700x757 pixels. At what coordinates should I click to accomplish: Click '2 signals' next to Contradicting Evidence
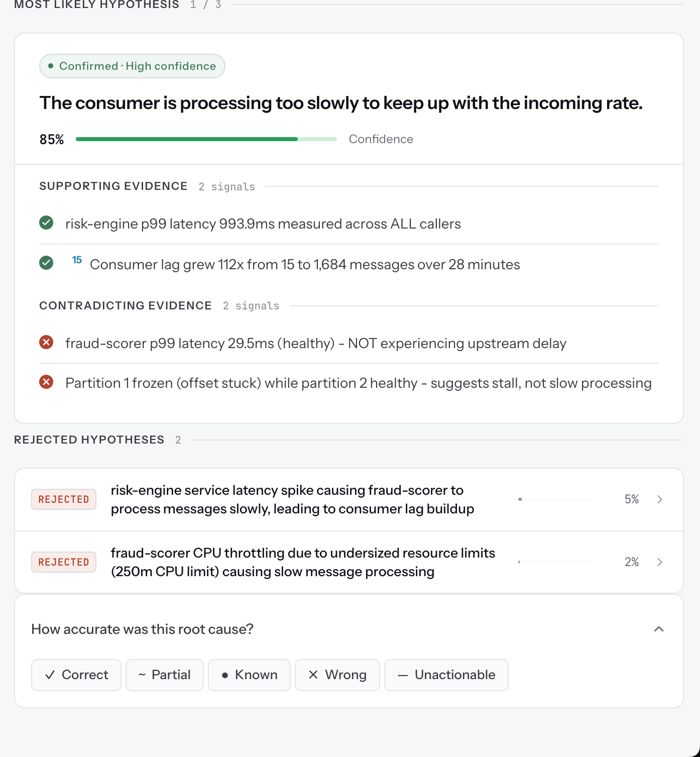(251, 306)
